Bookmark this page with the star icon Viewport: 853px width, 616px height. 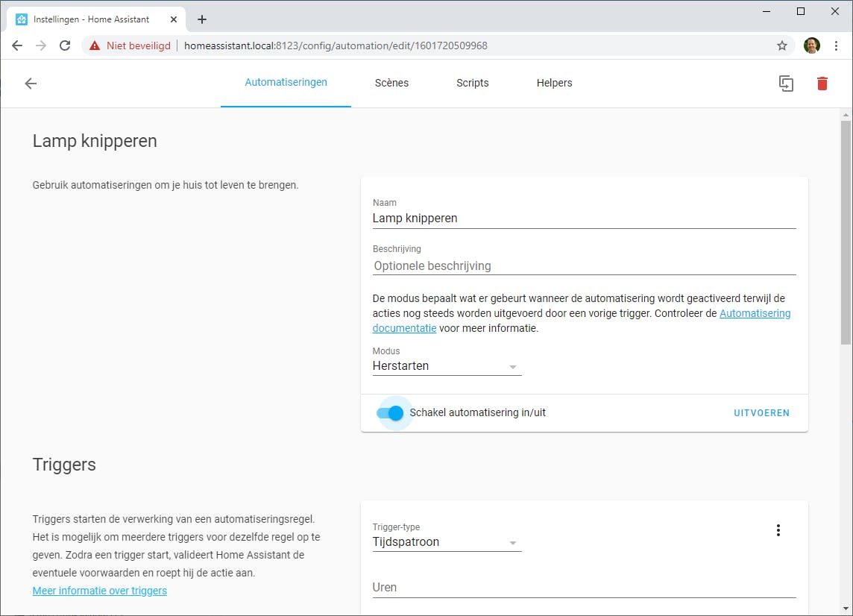pyautogui.click(x=782, y=45)
